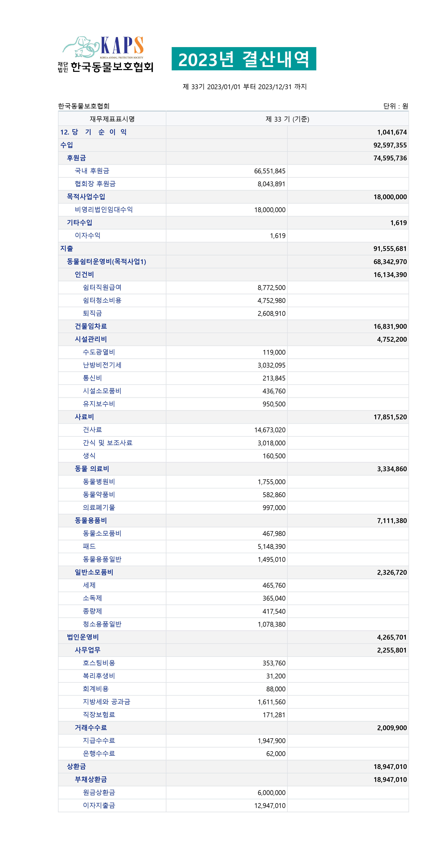Click the value 16,831,900
Screen dimensions: 428x868
click(390, 327)
